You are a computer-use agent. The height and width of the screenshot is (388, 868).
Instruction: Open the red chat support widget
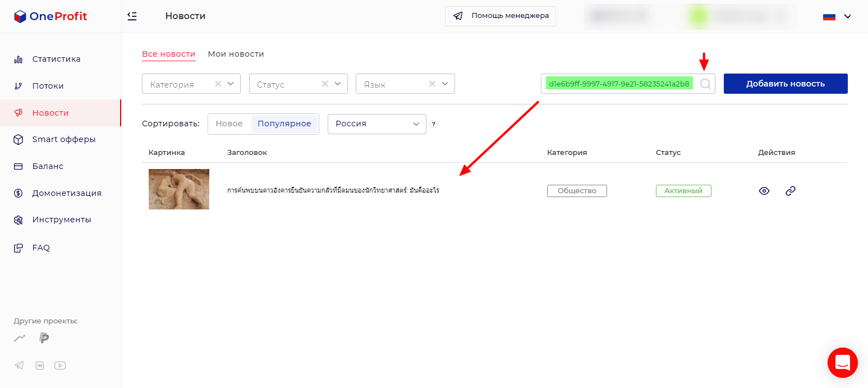coord(842,363)
